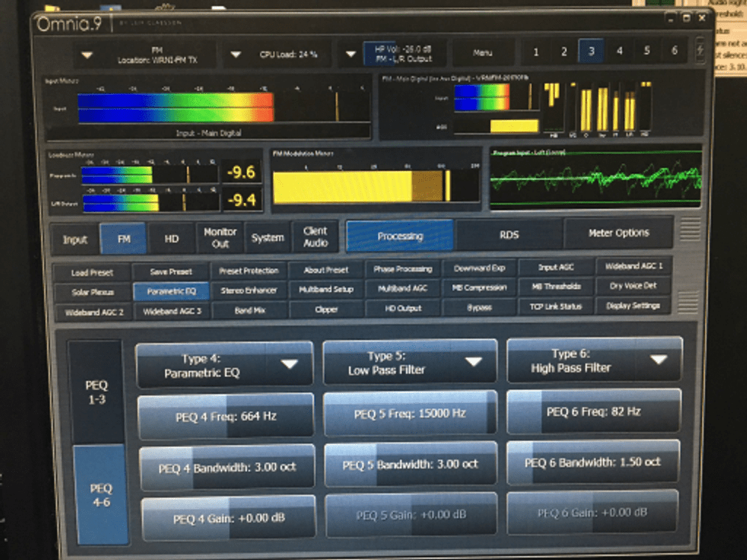
Task: Switch to the RDS tab
Action: coord(508,235)
